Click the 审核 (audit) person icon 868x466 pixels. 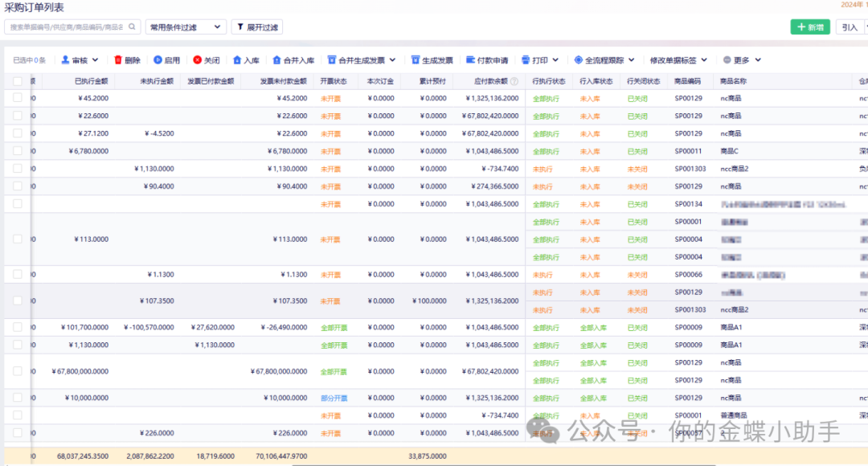tap(66, 60)
